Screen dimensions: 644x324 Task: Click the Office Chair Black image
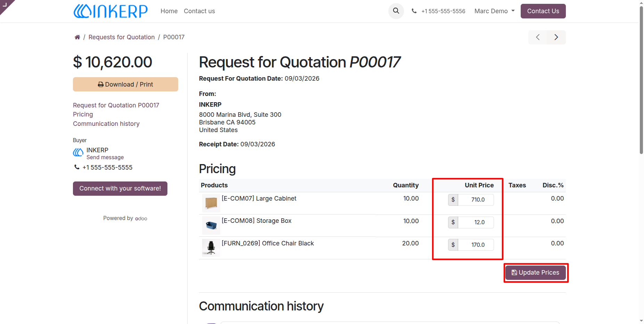click(211, 248)
